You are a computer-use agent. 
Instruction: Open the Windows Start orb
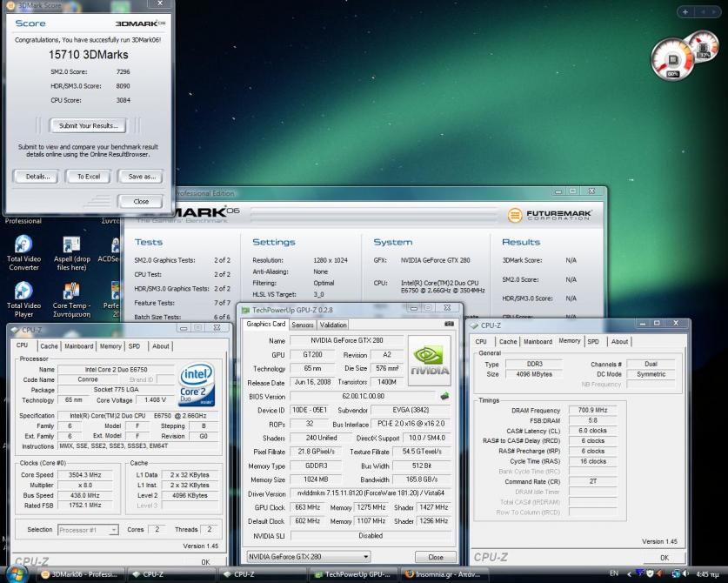coord(17,573)
